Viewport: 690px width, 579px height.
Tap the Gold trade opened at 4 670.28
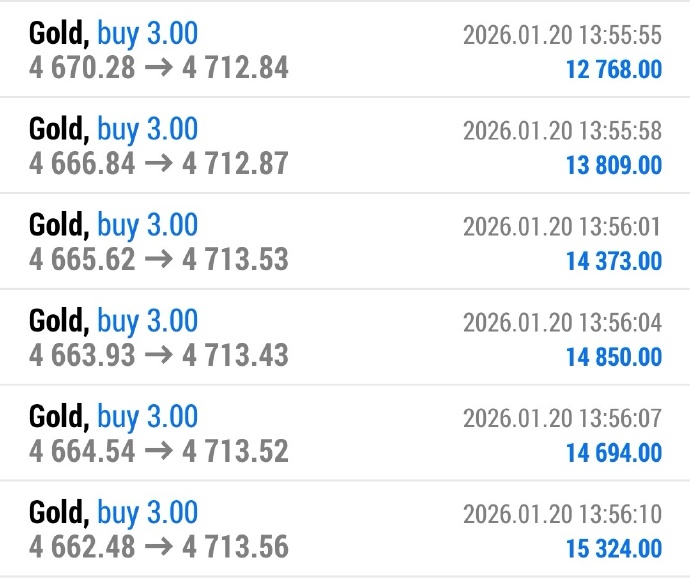158,67
